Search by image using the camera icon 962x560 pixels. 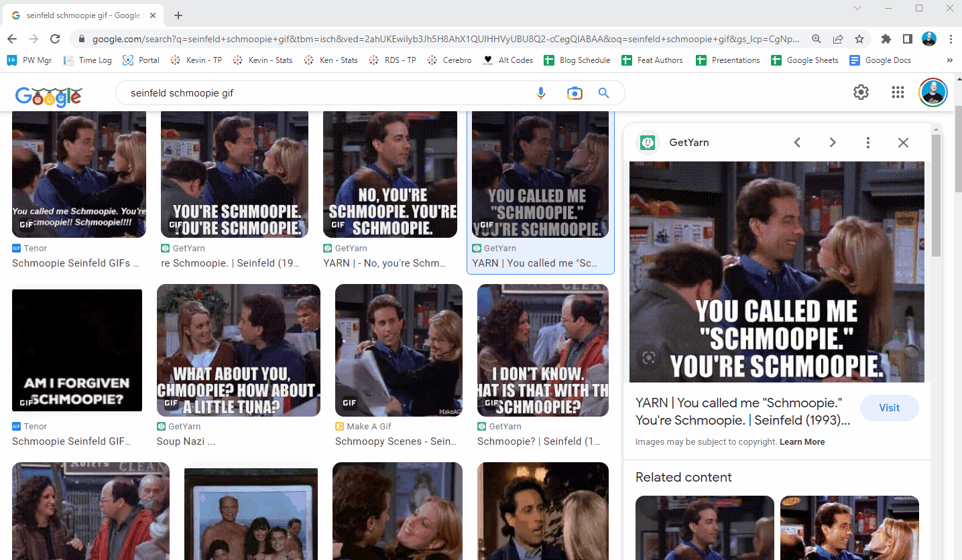click(x=575, y=93)
